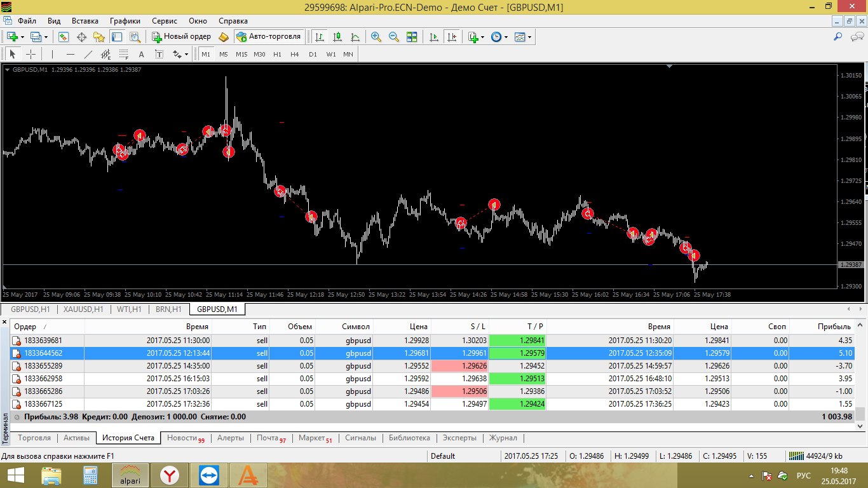Switch the chart to candlesticks

[337, 37]
